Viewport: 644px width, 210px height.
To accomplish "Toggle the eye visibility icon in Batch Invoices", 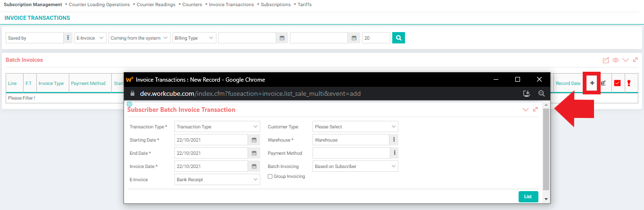I will 615,60.
